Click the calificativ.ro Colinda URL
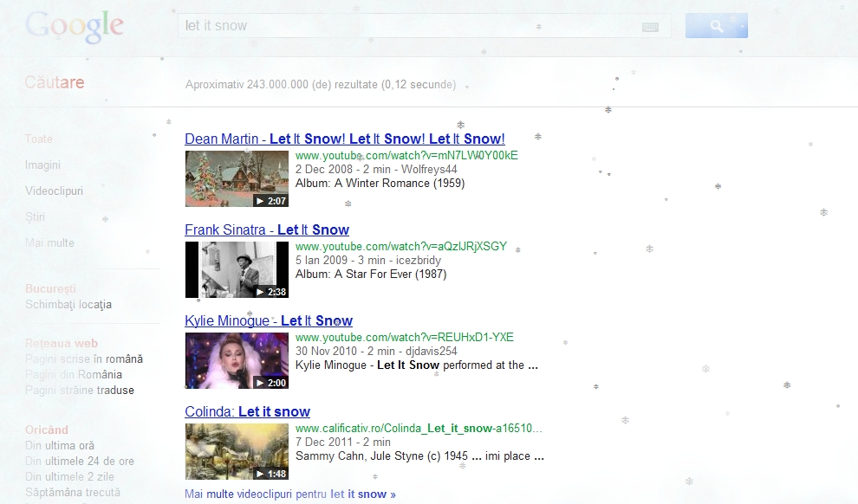Viewport: 858px width, 504px height. [x=419, y=429]
